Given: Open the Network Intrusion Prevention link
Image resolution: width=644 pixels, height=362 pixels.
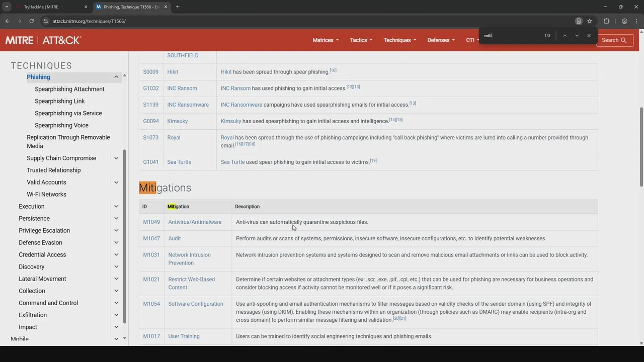Looking at the screenshot, I should (x=189, y=259).
